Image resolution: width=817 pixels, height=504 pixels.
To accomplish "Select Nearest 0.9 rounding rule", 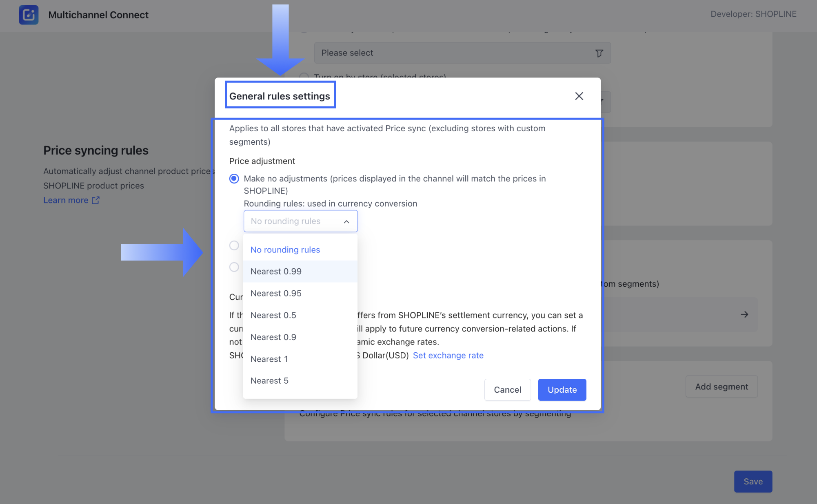I will click(273, 337).
